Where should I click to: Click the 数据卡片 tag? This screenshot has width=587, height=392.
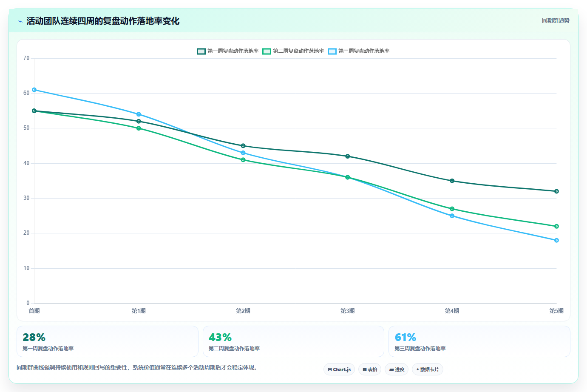428,369
